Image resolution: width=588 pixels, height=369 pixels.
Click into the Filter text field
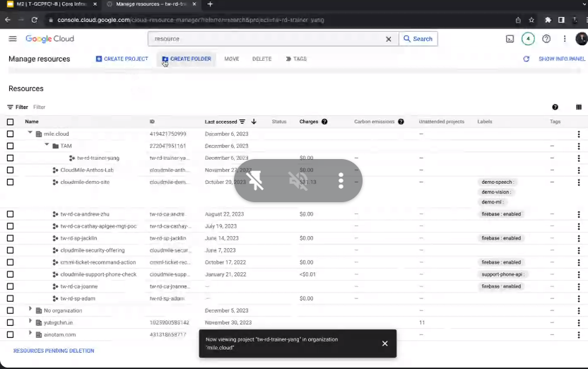(x=85, y=107)
